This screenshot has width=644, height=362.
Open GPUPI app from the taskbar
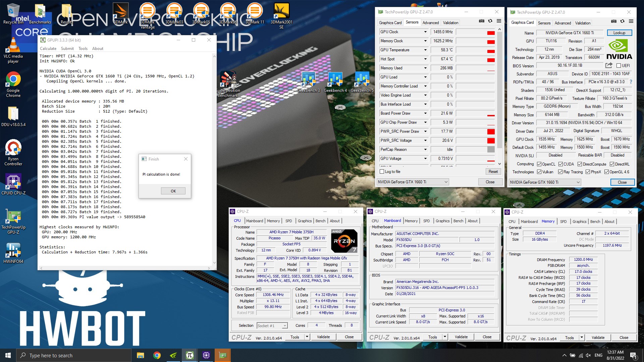[x=190, y=355]
